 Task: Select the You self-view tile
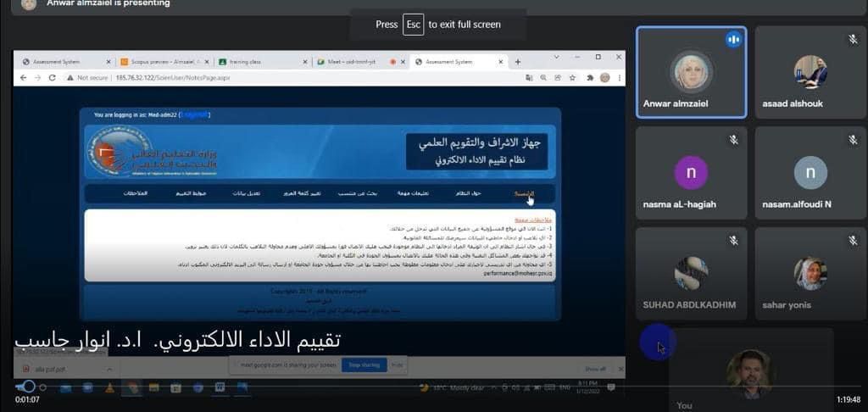(x=751, y=370)
